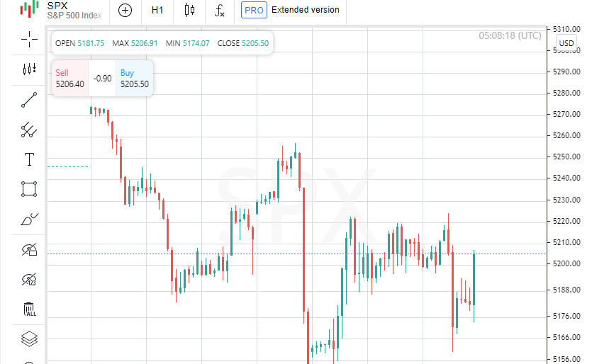Open the brush drawing tool
This screenshot has height=364, width=592.
point(29,220)
